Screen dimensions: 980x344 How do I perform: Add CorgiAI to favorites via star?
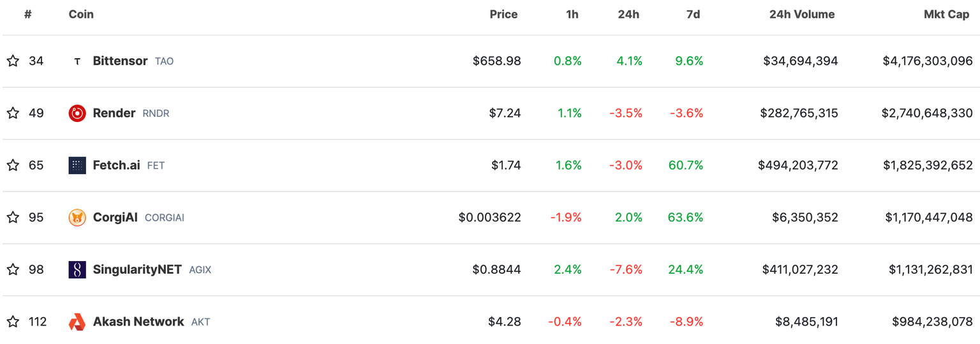pos(13,218)
